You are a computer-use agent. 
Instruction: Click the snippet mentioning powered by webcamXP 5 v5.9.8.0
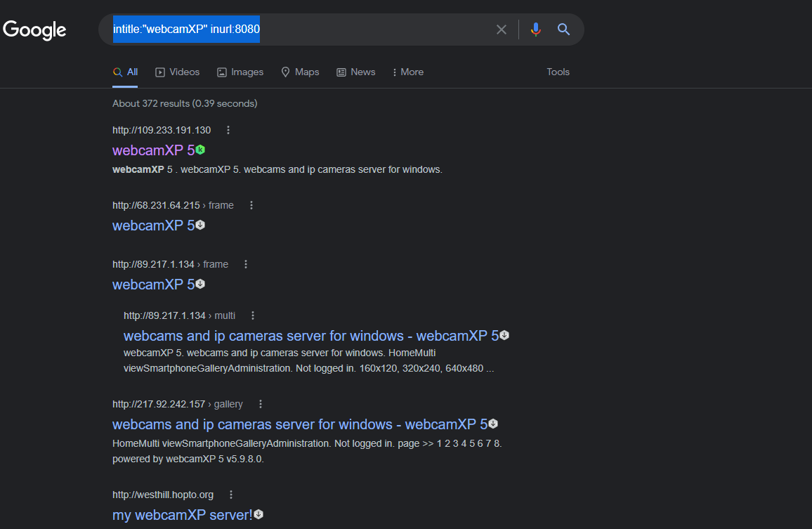click(307, 451)
